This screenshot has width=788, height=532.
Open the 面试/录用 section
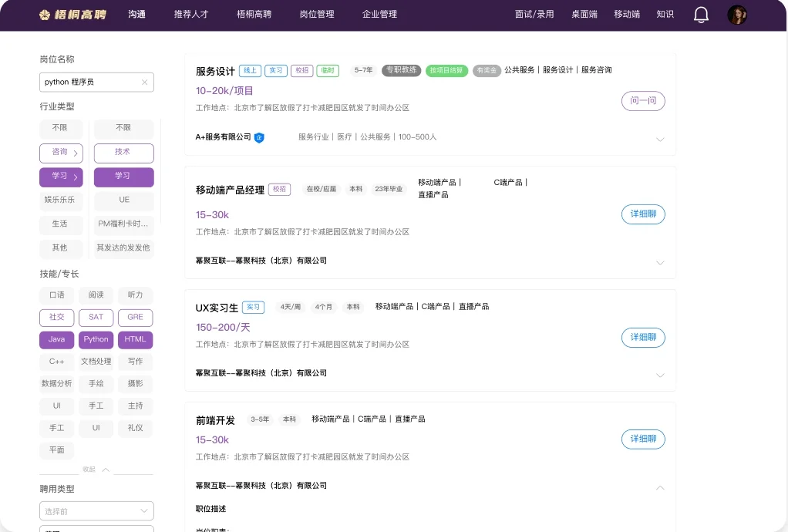(x=534, y=15)
